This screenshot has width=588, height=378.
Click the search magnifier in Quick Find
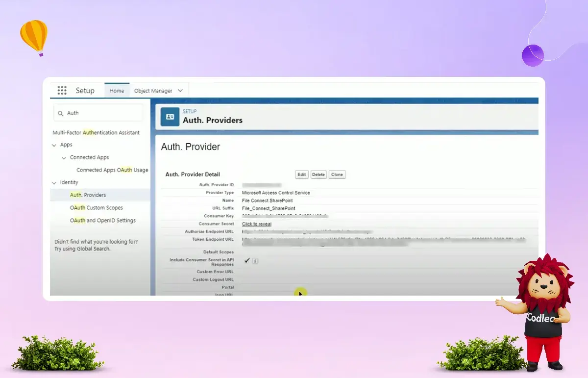tap(61, 113)
